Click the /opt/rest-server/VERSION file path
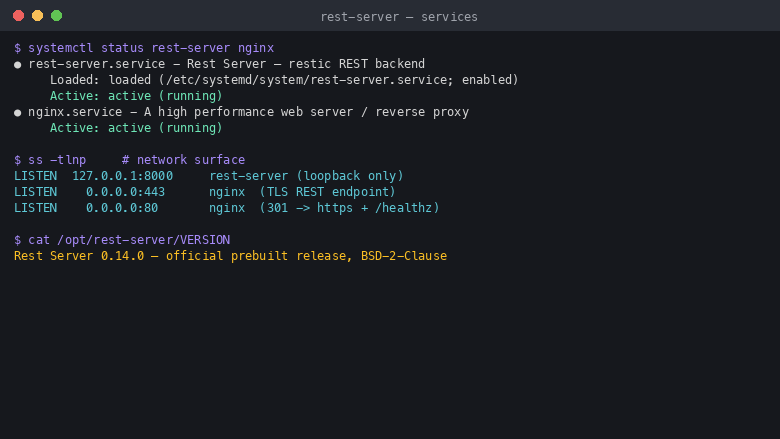The height and width of the screenshot is (439, 780). [x=144, y=240]
